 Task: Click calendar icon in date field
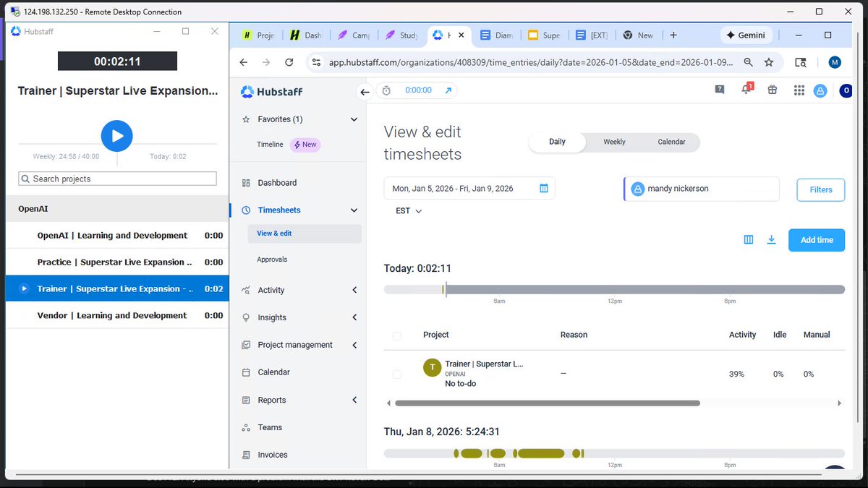point(543,189)
